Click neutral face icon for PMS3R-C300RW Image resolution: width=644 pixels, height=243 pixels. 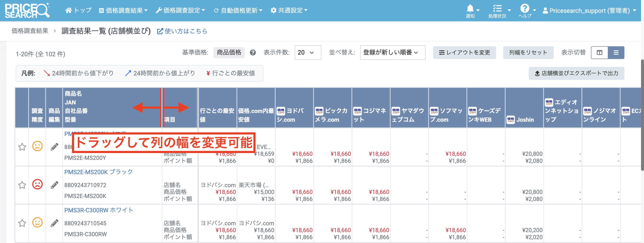(37, 223)
